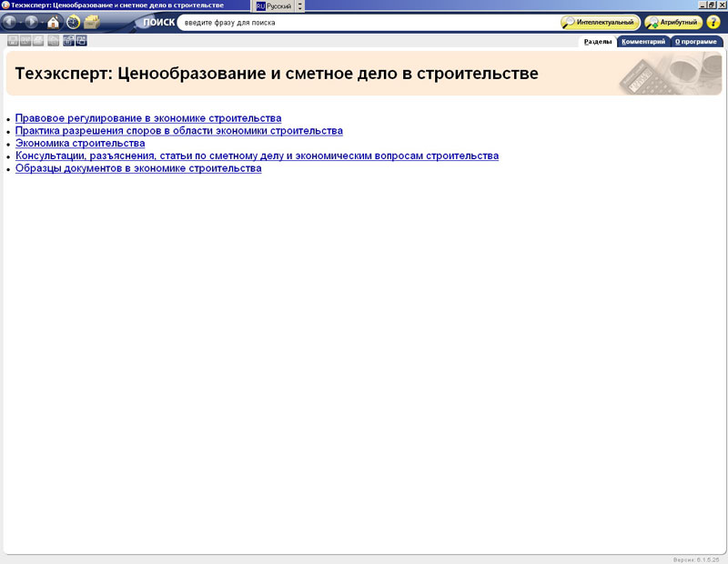Open the О программе tab
Viewport: 728px width, 564px height.
(x=696, y=41)
